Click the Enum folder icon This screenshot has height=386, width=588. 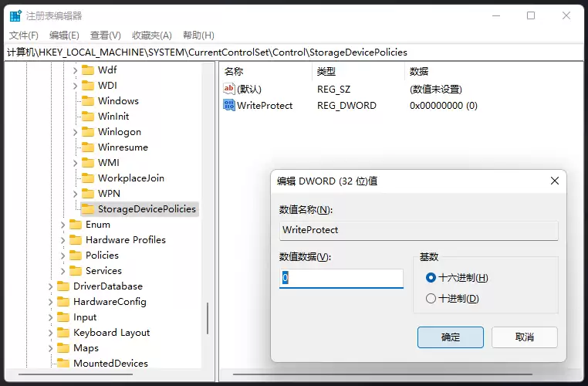[x=76, y=225]
